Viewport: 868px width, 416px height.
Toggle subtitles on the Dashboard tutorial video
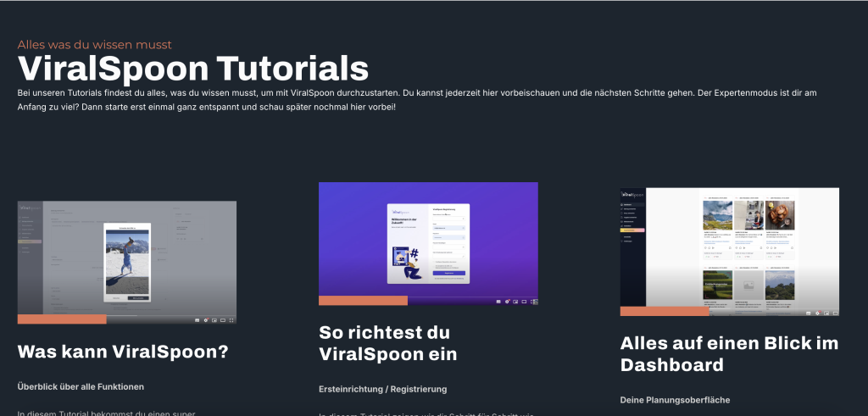click(808, 313)
